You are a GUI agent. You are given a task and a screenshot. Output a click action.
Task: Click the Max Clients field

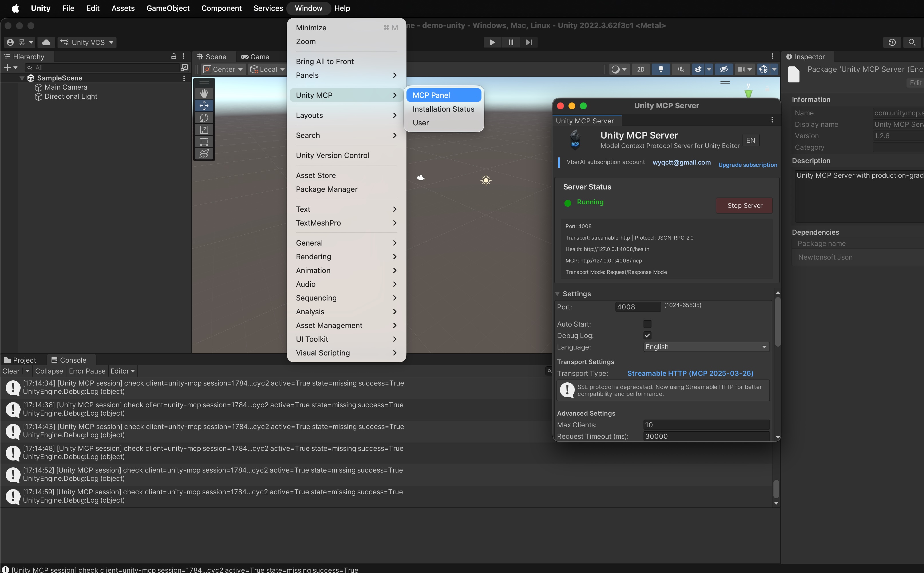pos(706,425)
